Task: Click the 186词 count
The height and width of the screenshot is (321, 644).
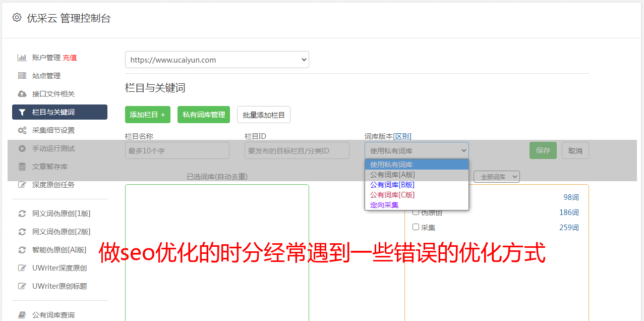Action: (569, 212)
